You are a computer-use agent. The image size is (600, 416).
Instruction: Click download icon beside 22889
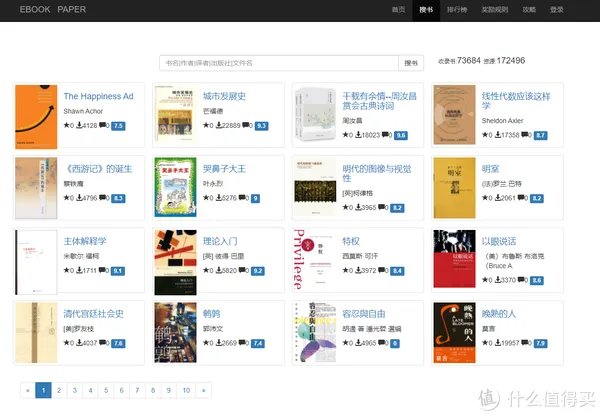(x=218, y=125)
